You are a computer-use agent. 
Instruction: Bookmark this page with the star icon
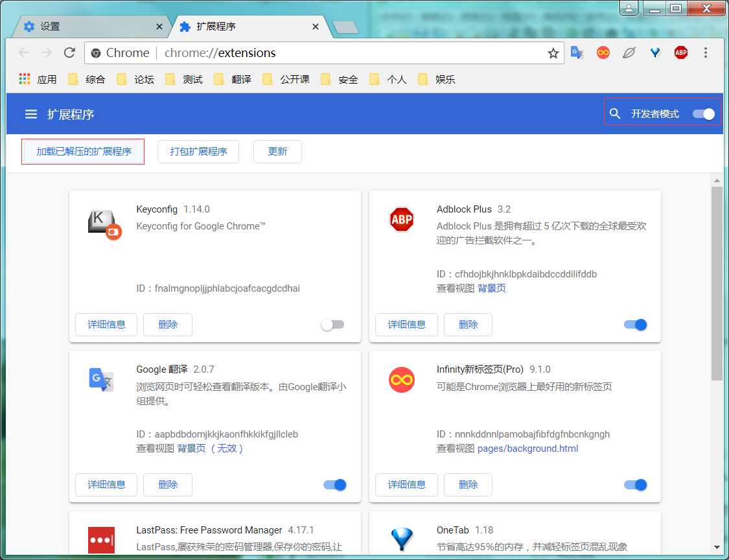553,53
